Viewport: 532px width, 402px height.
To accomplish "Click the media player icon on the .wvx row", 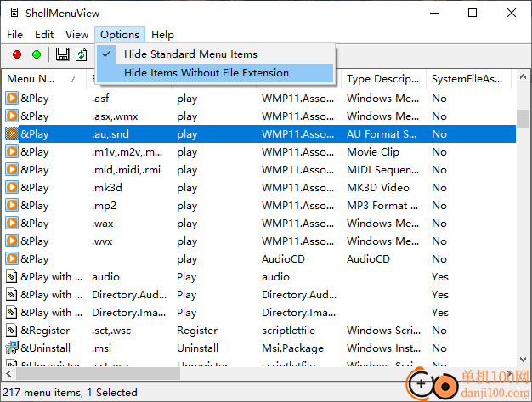I will (12, 241).
